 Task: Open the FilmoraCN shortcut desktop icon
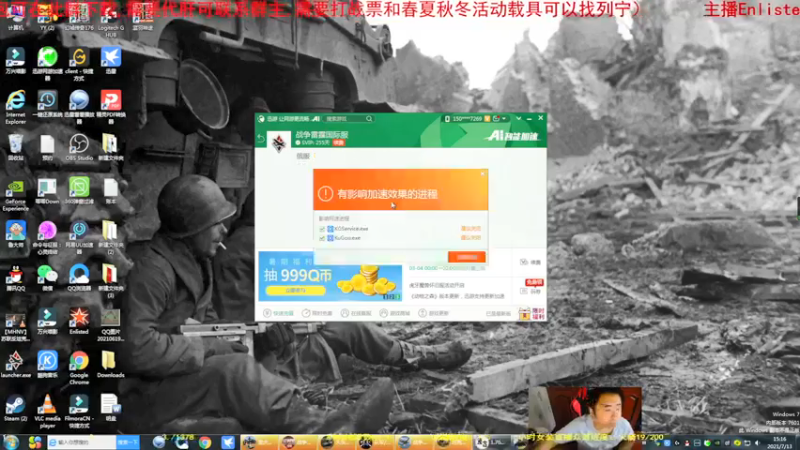click(x=79, y=411)
